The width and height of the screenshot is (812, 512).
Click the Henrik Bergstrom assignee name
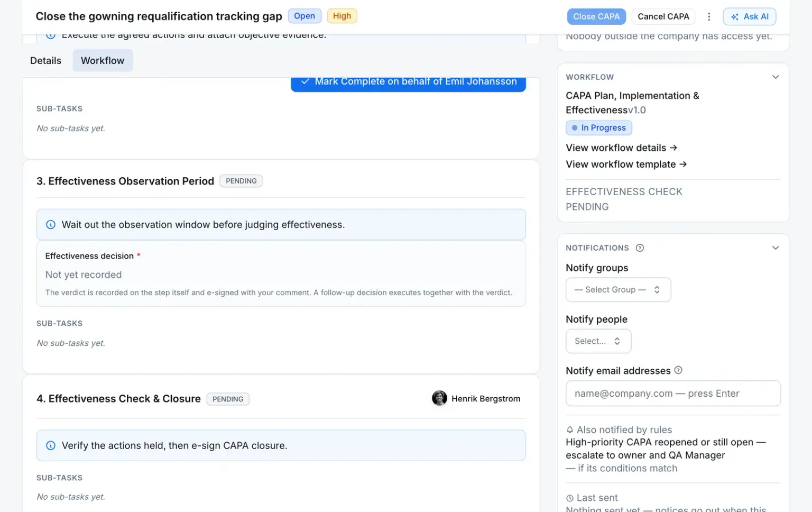(486, 399)
